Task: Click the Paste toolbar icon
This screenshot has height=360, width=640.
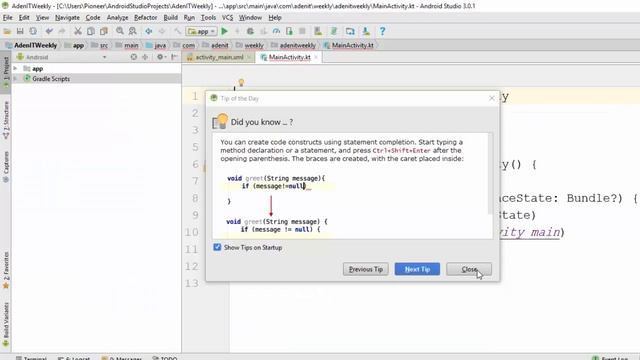Action: coord(104,31)
